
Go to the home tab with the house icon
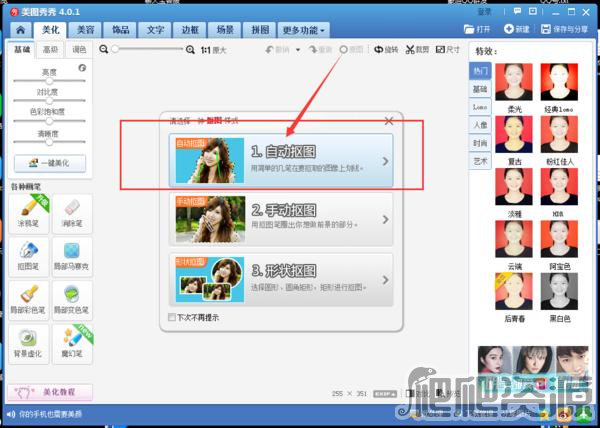[x=21, y=30]
